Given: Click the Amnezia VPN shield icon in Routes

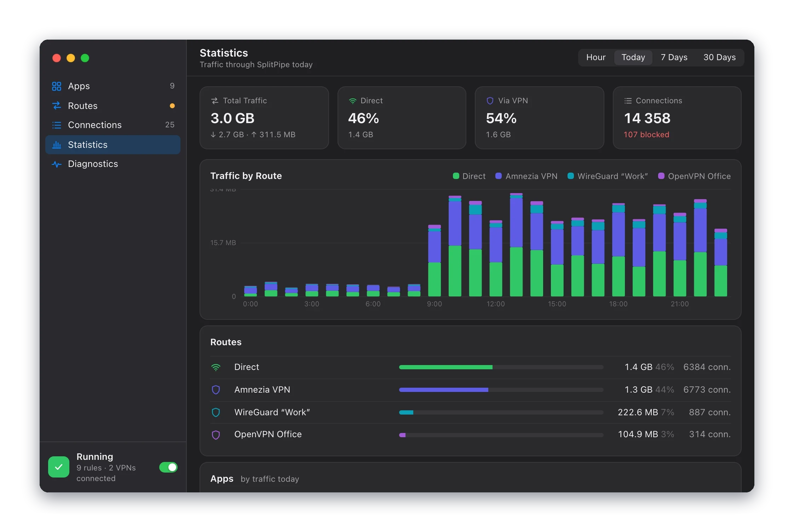Looking at the screenshot, I should pos(216,390).
